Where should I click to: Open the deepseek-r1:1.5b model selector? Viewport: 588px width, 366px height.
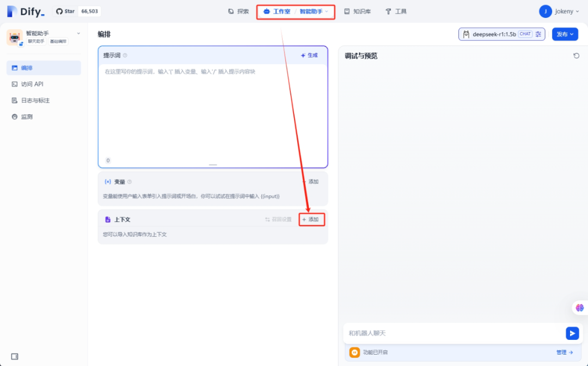501,34
